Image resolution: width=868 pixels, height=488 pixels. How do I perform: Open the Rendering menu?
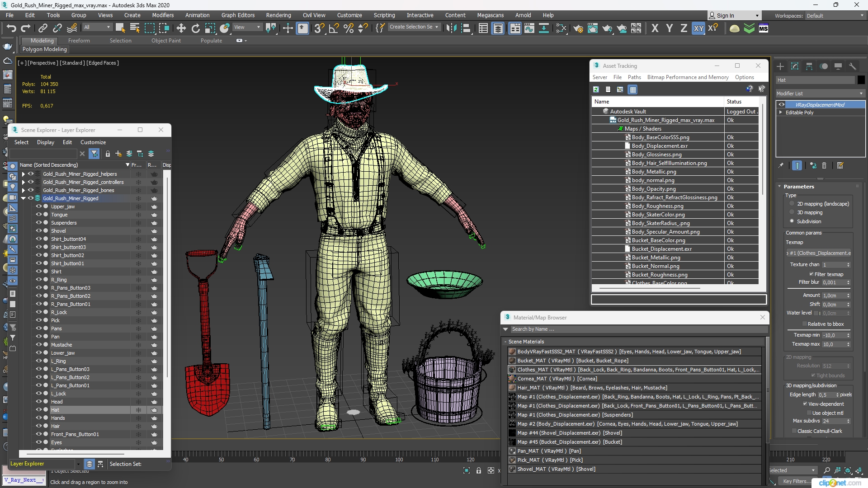tap(278, 15)
